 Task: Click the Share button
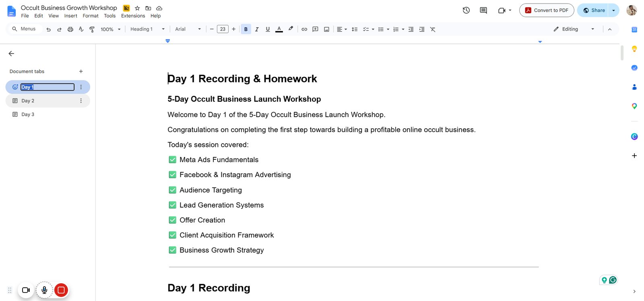pyautogui.click(x=593, y=10)
